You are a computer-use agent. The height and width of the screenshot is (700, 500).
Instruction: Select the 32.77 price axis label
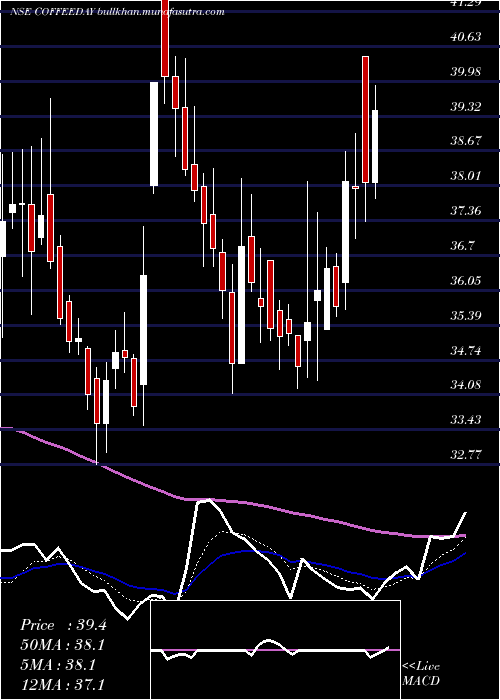[x=466, y=454]
